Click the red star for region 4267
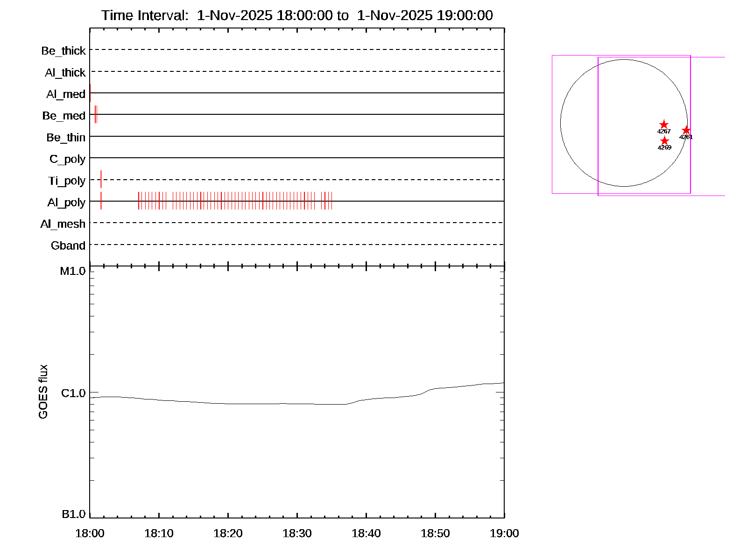The width and height of the screenshot is (747, 560). pyautogui.click(x=663, y=125)
